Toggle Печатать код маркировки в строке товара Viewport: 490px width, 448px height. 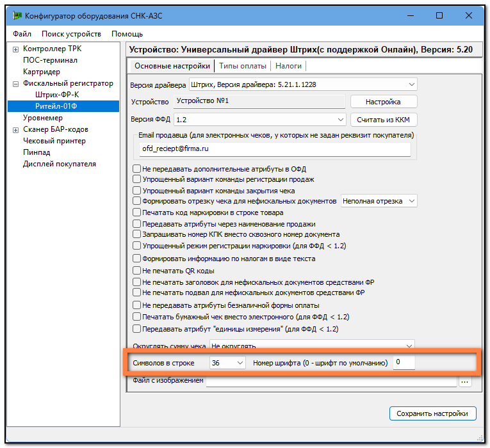136,212
